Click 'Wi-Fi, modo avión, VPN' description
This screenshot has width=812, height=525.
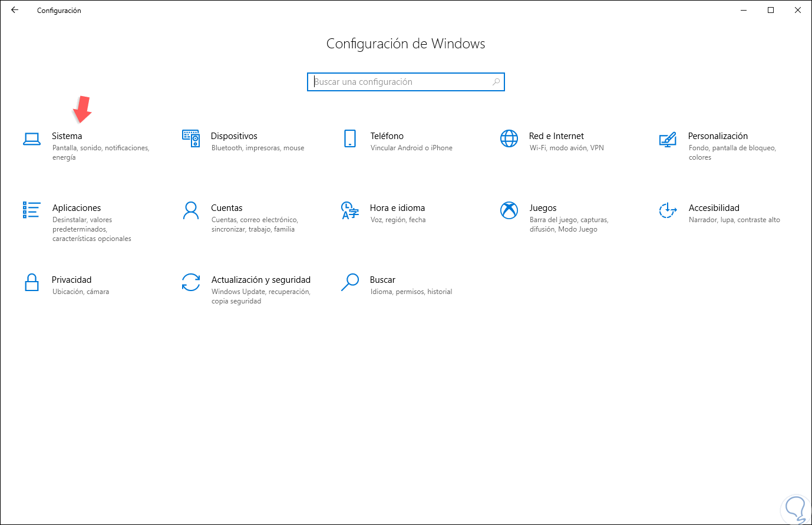coord(567,148)
